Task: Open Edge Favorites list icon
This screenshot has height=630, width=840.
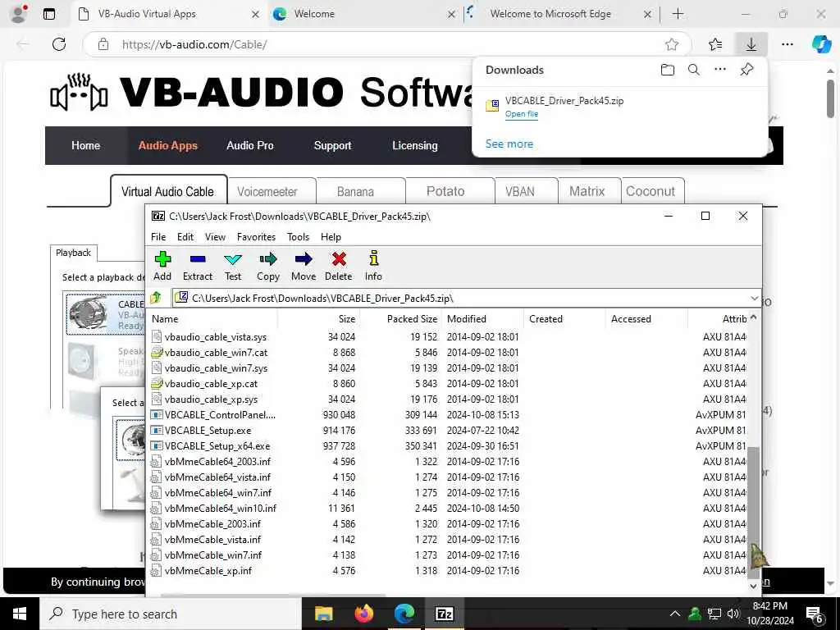Action: click(714, 44)
